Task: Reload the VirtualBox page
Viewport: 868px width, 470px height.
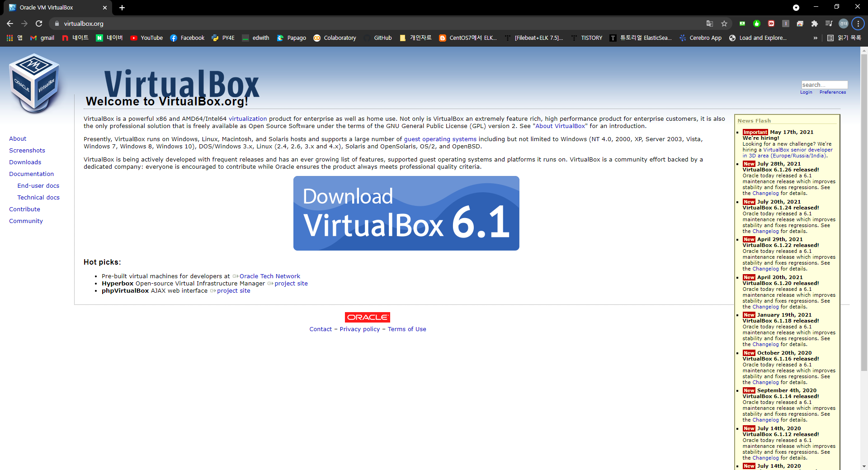Action: 39,24
